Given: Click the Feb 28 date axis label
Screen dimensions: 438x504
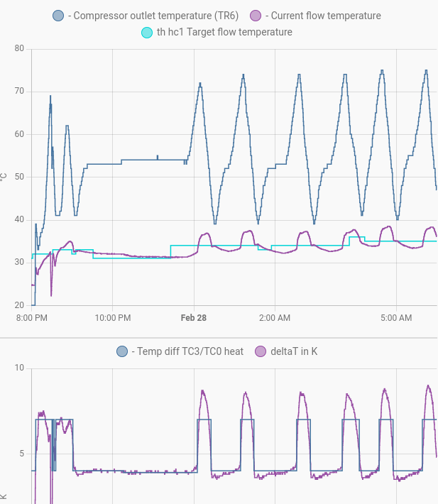Looking at the screenshot, I should click(194, 318).
